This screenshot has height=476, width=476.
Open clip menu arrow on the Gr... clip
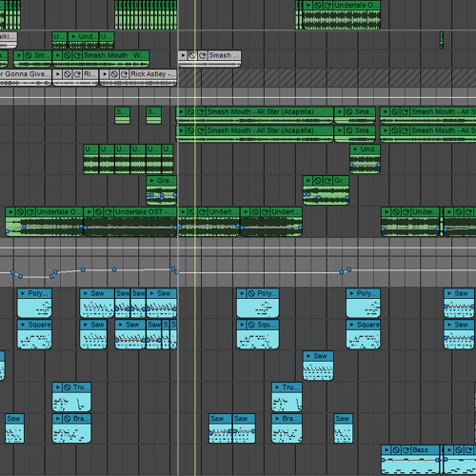(x=308, y=181)
